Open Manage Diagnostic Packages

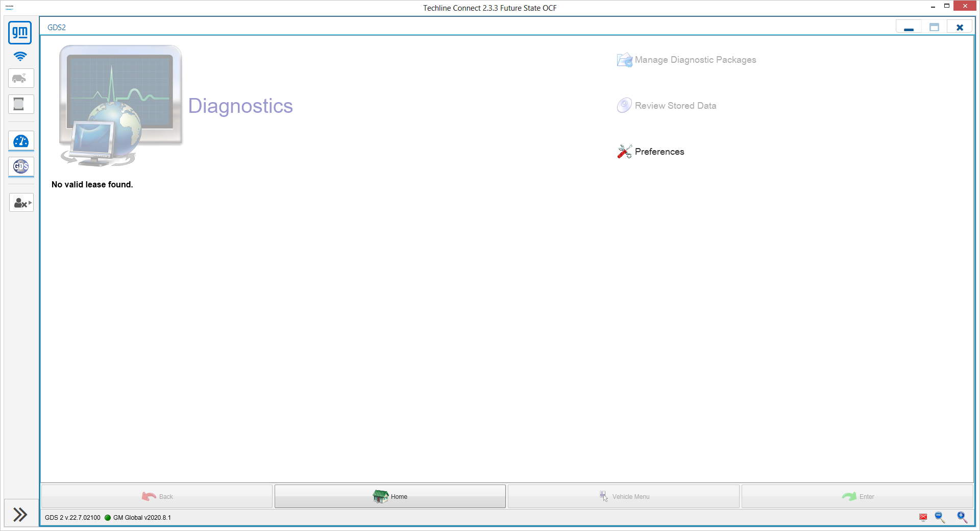[687, 60]
